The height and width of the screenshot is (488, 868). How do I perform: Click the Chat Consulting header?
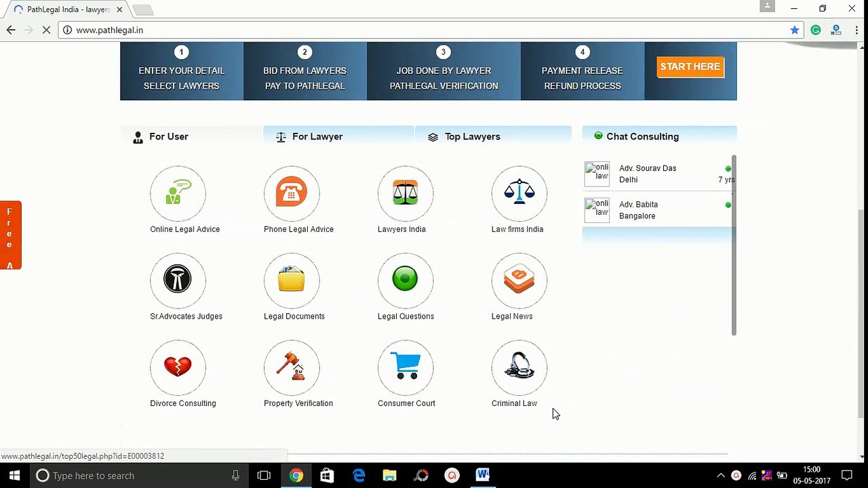click(659, 137)
